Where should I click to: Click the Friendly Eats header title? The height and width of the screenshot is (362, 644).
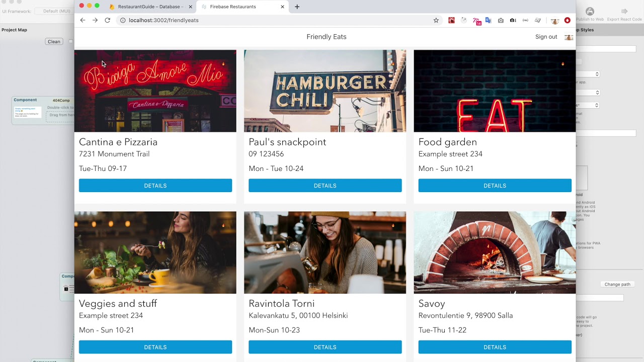click(327, 37)
